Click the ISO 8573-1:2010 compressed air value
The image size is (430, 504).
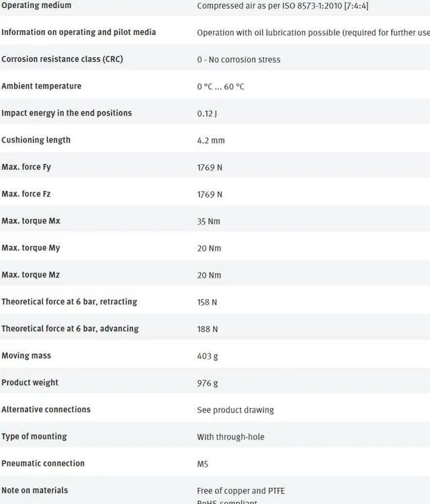282,6
